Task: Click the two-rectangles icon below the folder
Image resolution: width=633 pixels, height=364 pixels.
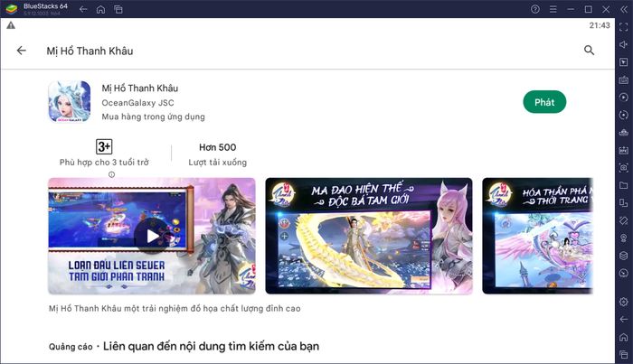Action: 624,202
